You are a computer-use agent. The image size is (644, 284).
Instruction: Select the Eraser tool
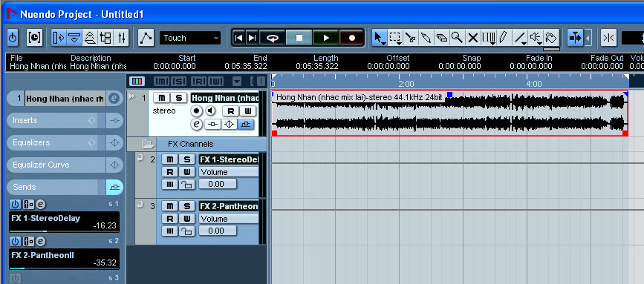click(x=441, y=38)
